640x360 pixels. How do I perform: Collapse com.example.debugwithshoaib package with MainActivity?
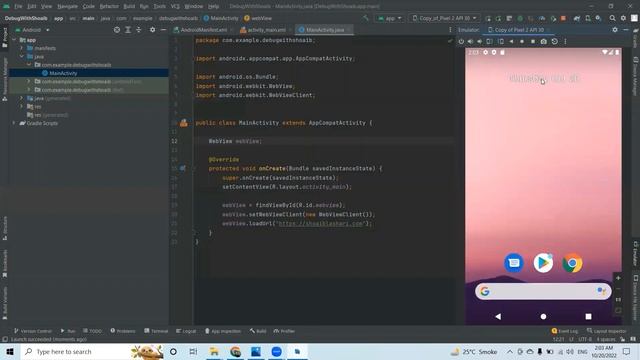coord(29,64)
